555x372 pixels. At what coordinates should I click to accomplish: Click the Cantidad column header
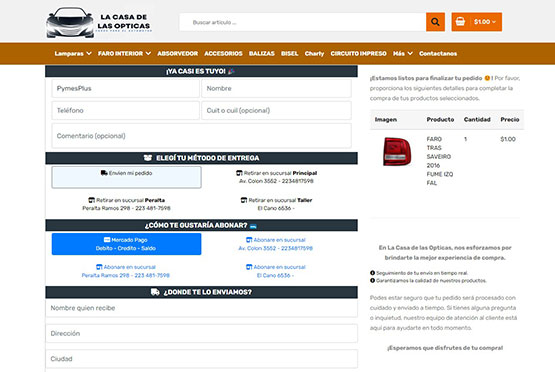pyautogui.click(x=477, y=120)
